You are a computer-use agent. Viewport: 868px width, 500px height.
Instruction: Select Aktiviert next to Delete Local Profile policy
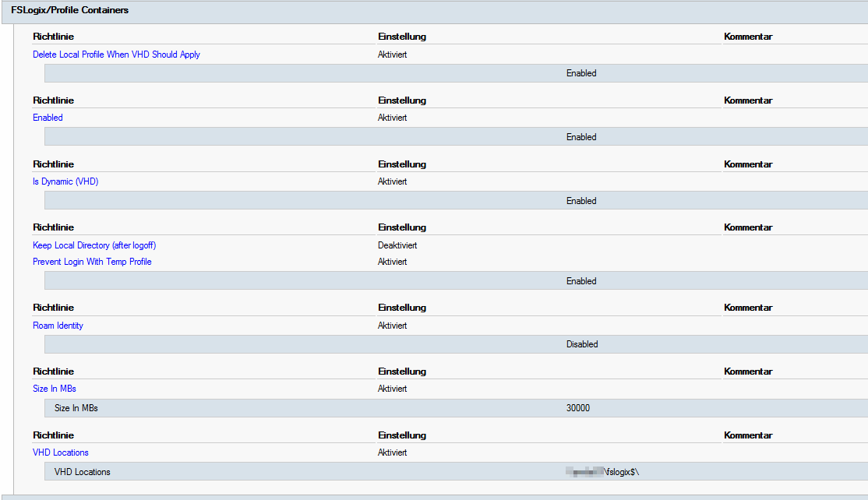click(x=393, y=55)
